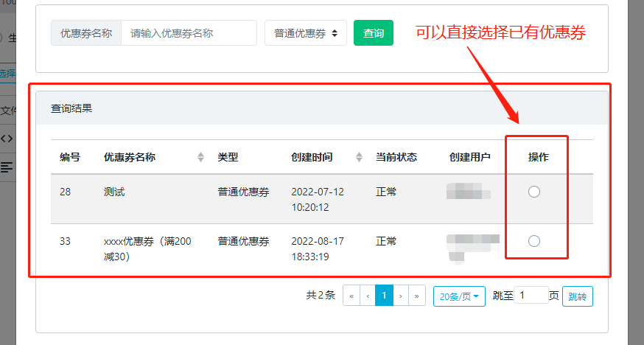
Task: Expand the 20条/页 page size dropdown
Action: [459, 296]
